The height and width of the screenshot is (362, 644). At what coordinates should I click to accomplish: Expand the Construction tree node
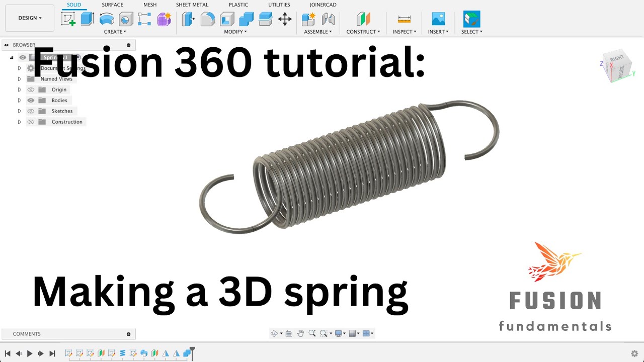(x=20, y=122)
